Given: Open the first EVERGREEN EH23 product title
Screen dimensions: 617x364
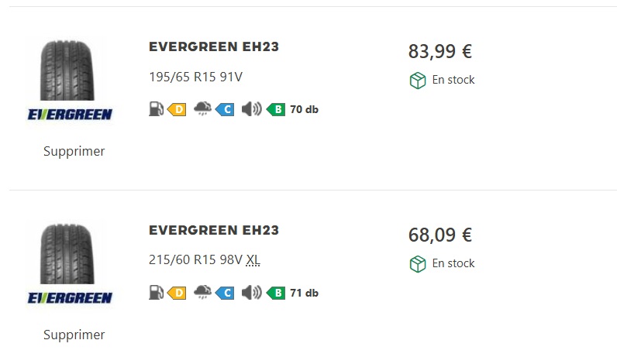Looking at the screenshot, I should 213,46.
